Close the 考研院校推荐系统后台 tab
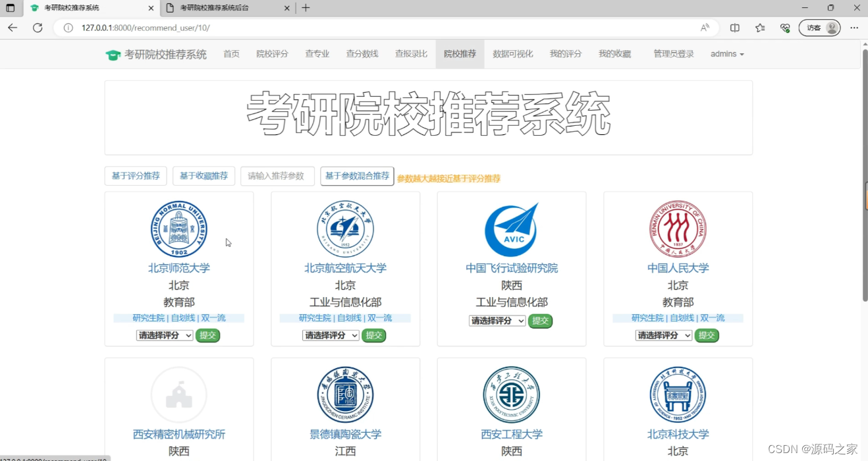This screenshot has height=461, width=868. (x=287, y=8)
